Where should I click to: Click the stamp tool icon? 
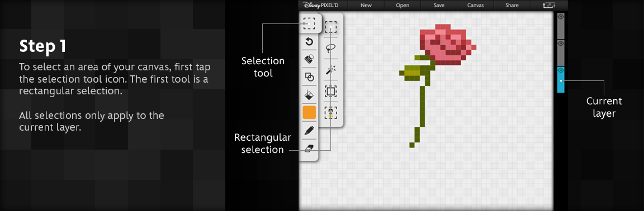309,59
